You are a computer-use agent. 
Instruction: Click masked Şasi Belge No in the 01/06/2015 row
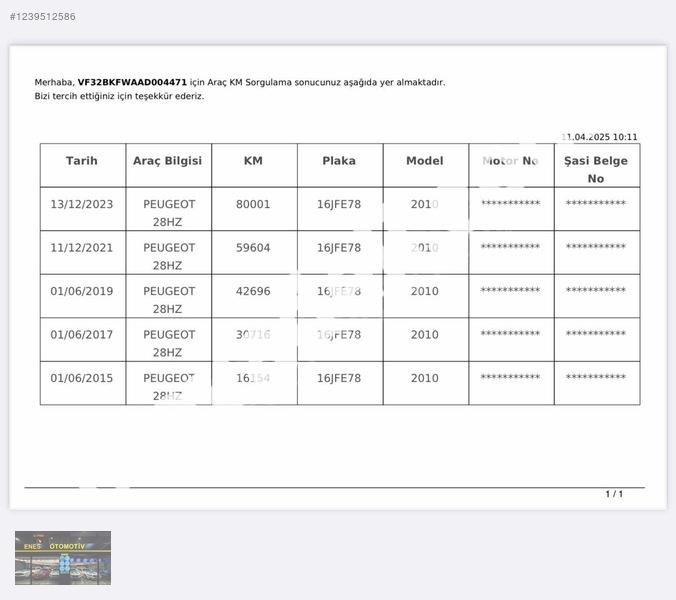[x=596, y=377]
